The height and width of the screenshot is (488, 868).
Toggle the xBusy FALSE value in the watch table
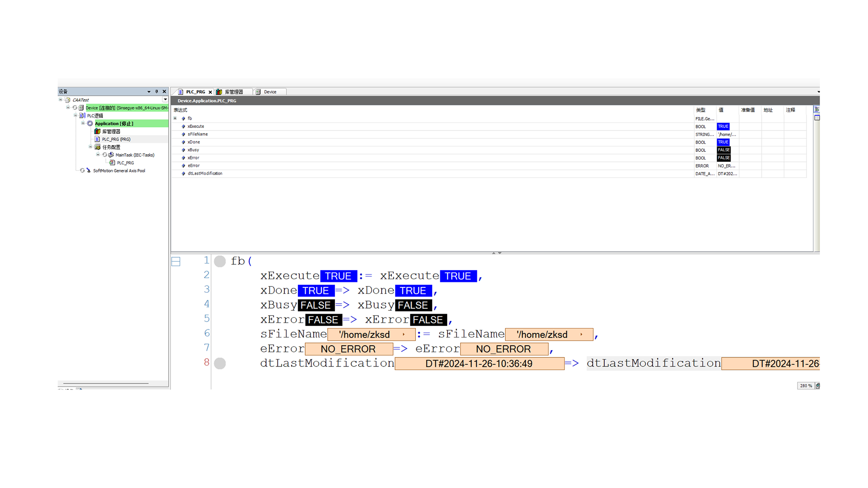coord(724,150)
